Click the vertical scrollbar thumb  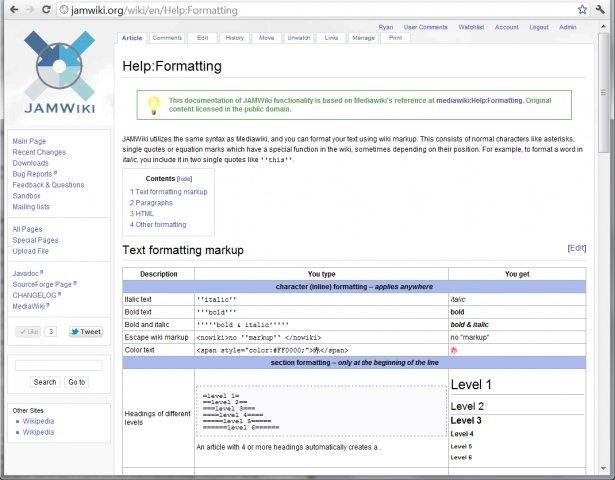pos(603,93)
